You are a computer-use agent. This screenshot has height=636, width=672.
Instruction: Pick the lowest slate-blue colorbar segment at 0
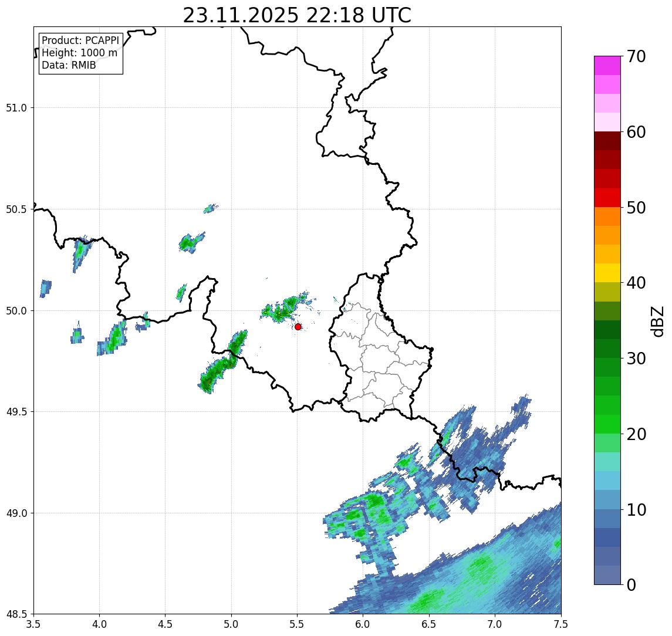tap(607, 575)
